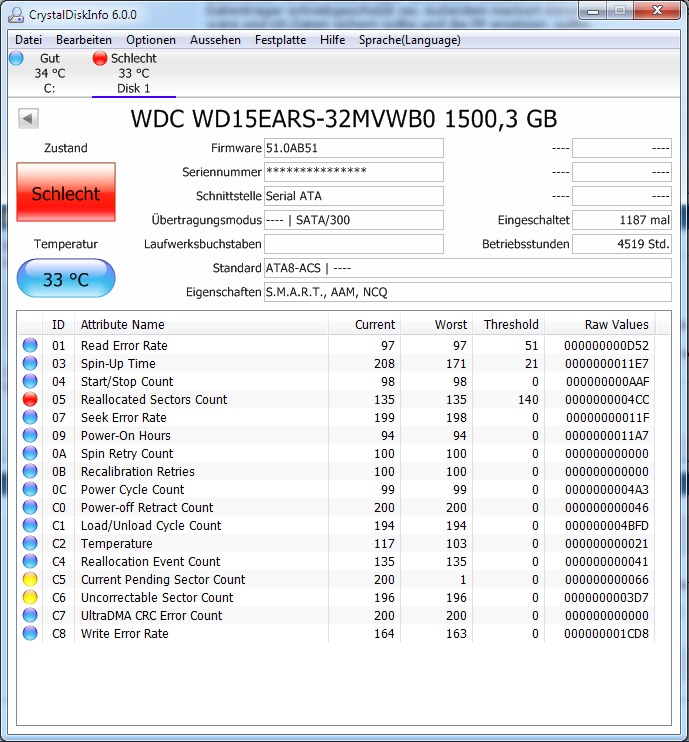Click the Seriennummer field

[x=353, y=172]
